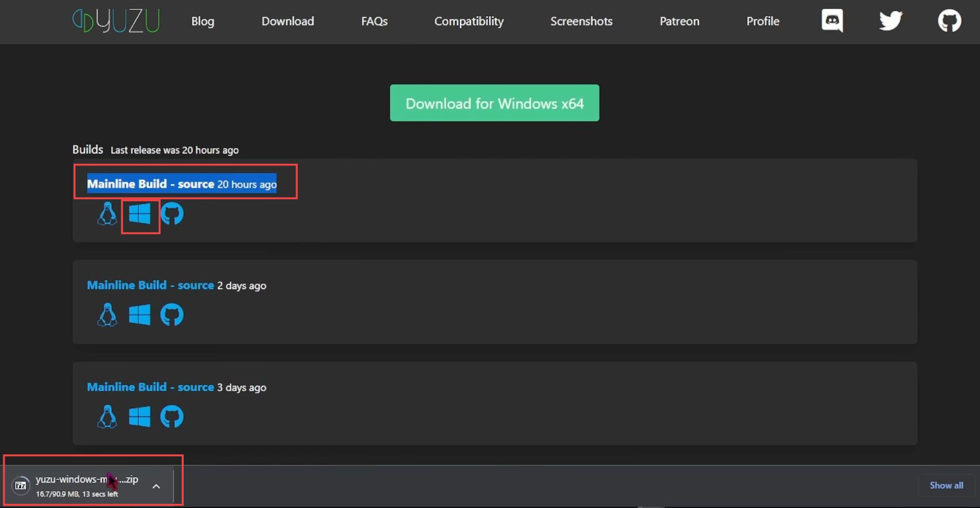Download Windows build from 3 days ago
Screen dimensions: 980x508
click(x=139, y=417)
